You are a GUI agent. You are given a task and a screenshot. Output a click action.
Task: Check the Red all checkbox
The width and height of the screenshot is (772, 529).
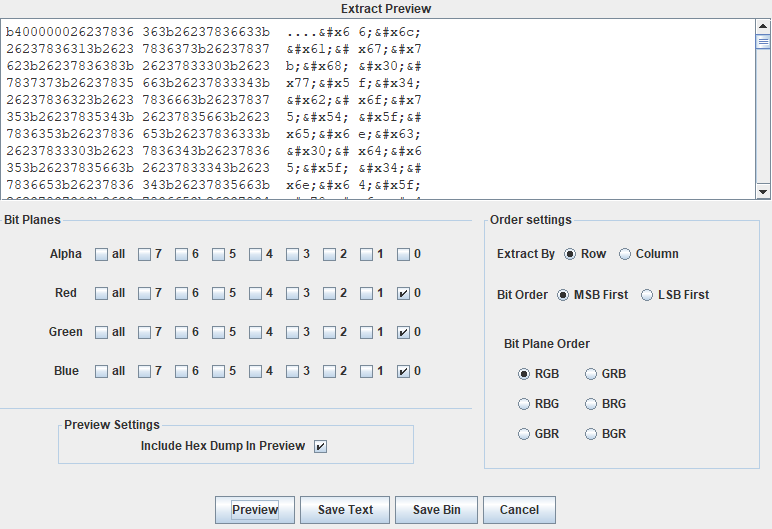point(101,294)
